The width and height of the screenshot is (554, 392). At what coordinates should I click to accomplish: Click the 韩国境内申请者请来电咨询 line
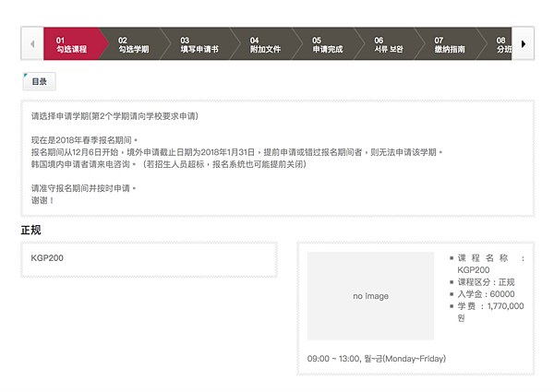pos(169,164)
